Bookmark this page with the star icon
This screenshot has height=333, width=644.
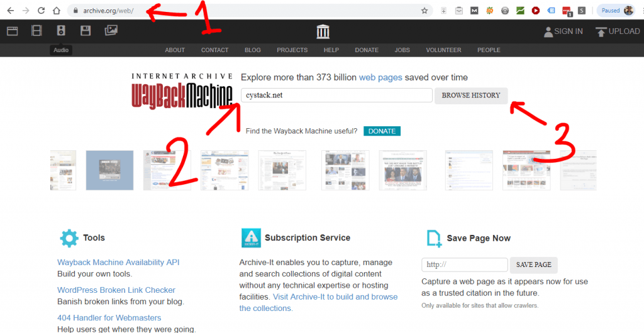425,11
